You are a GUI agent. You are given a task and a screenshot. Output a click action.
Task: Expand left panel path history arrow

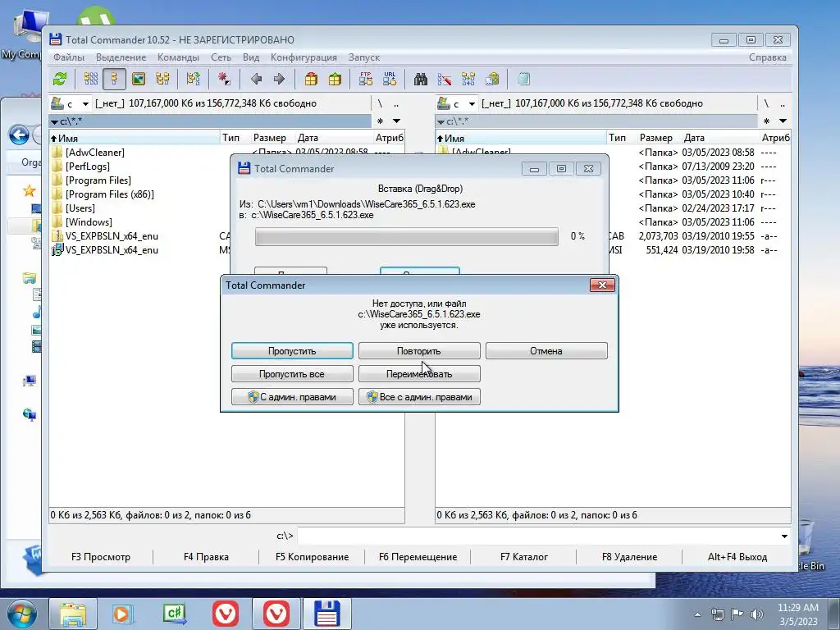click(x=54, y=121)
